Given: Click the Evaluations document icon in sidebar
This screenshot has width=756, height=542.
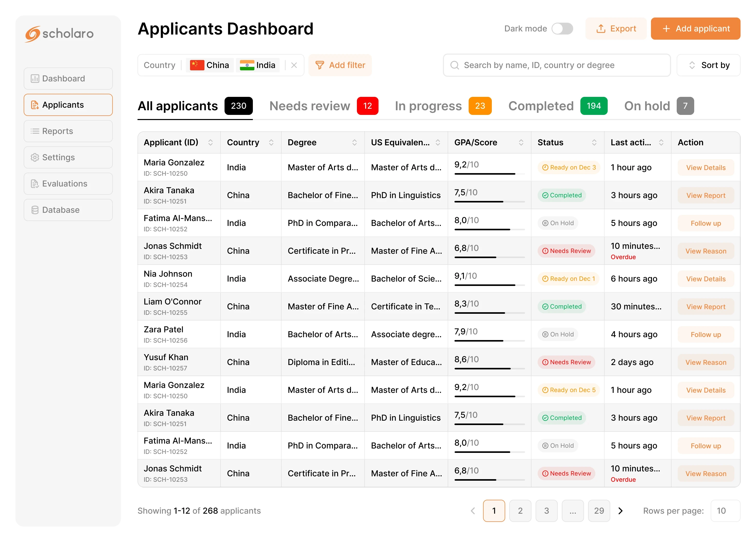Looking at the screenshot, I should pyautogui.click(x=35, y=184).
